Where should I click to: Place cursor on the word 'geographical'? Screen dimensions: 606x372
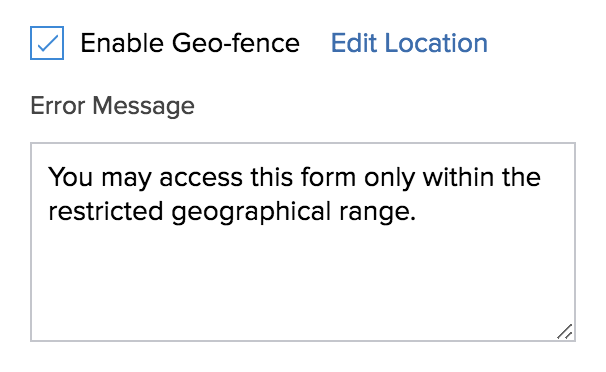(251, 212)
